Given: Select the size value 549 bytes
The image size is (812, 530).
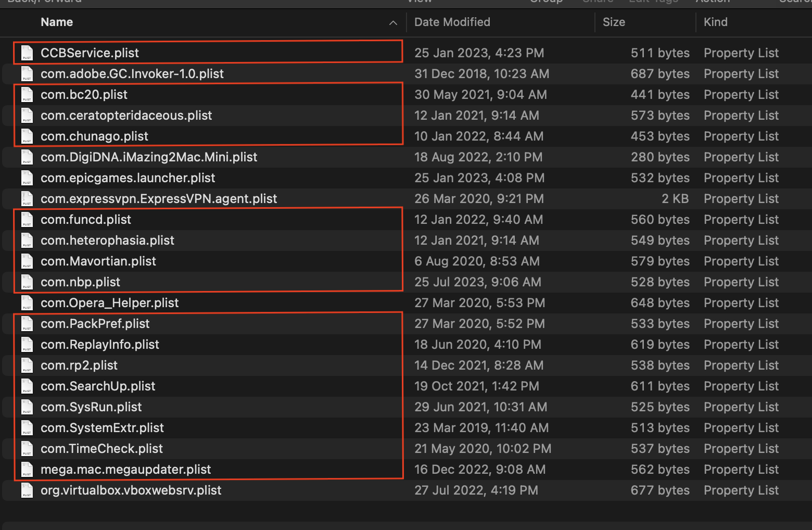Looking at the screenshot, I should click(x=660, y=240).
